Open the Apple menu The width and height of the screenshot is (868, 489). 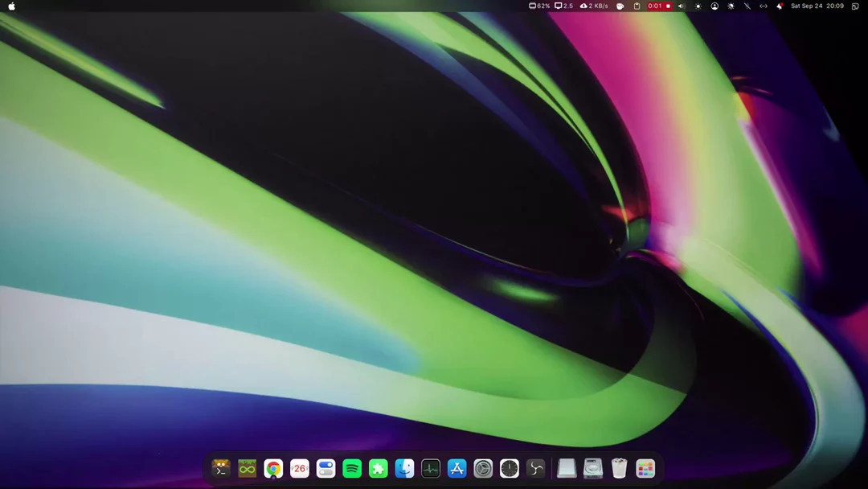point(11,6)
